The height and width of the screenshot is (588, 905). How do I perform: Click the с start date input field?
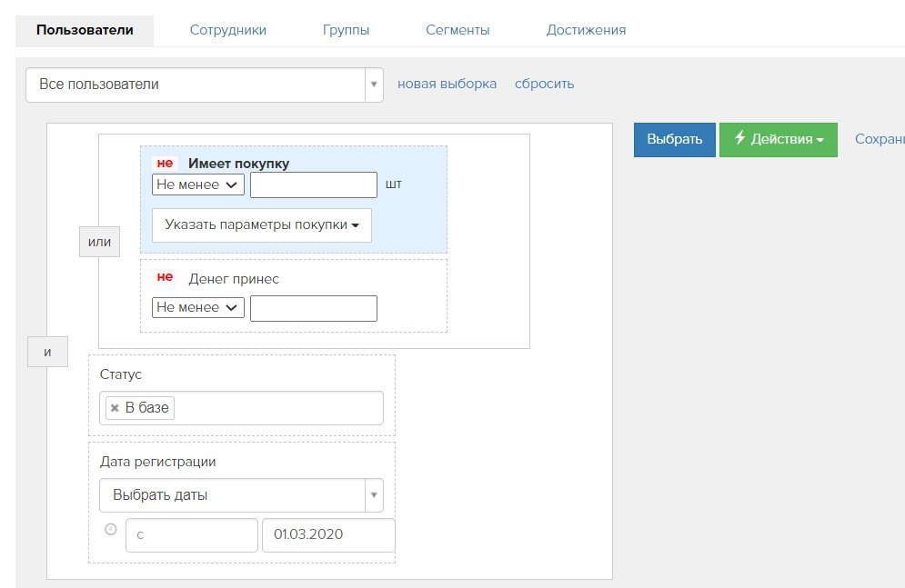[x=192, y=535]
